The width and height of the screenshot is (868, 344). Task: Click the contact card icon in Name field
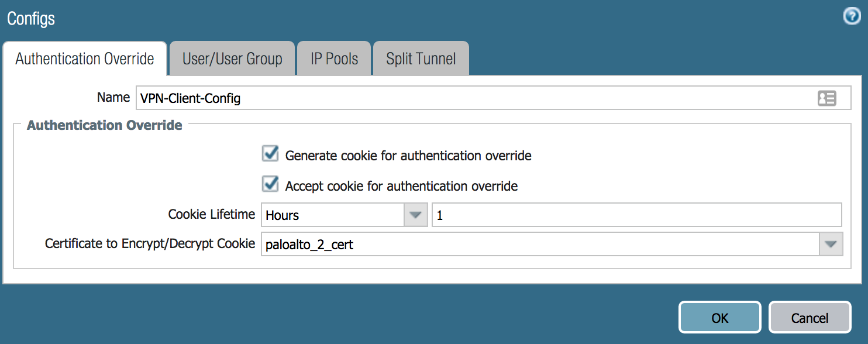[826, 98]
